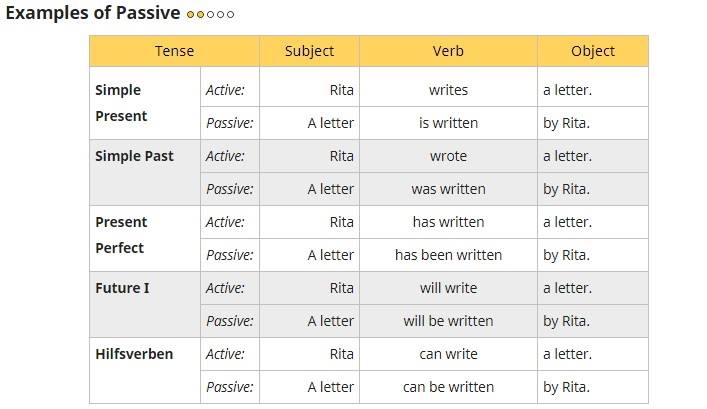Image resolution: width=707 pixels, height=409 pixels.
Task: Click the Simple Past tense cell
Action: (x=145, y=173)
